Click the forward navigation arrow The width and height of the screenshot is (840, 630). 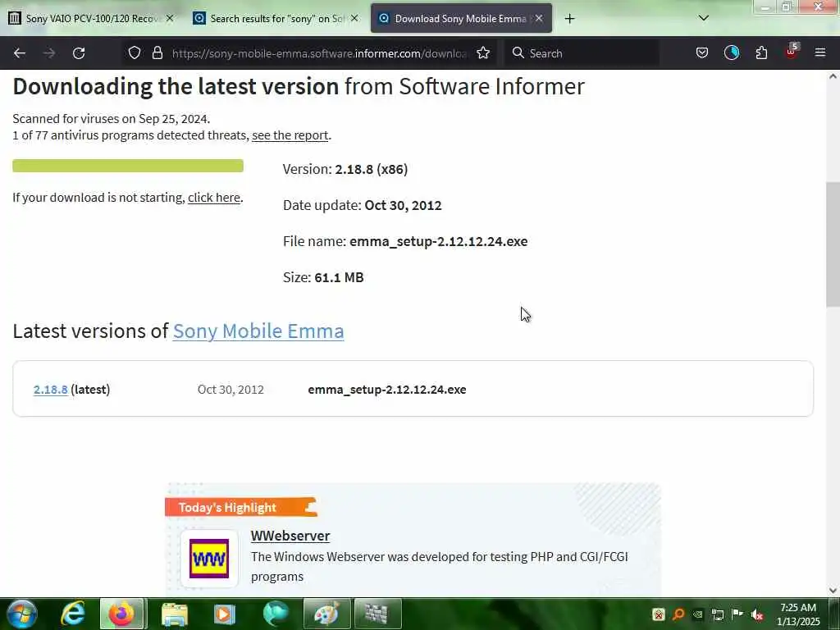pyautogui.click(x=49, y=53)
